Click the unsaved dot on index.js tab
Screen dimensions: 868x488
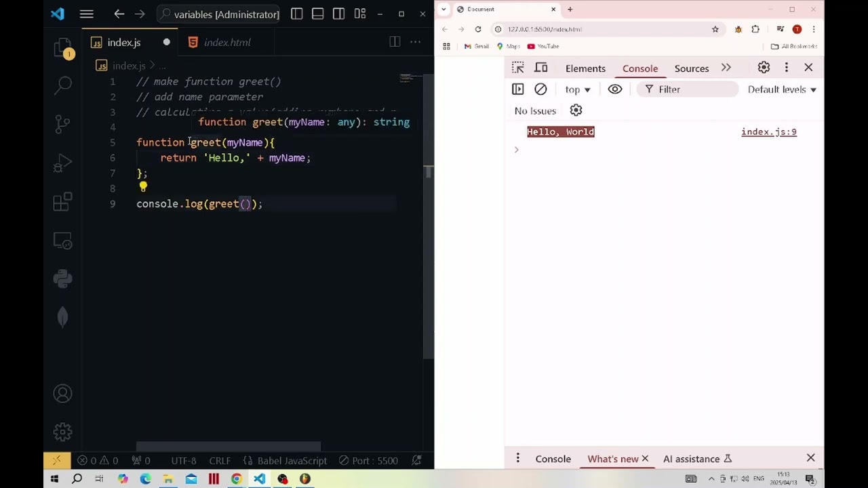166,42
